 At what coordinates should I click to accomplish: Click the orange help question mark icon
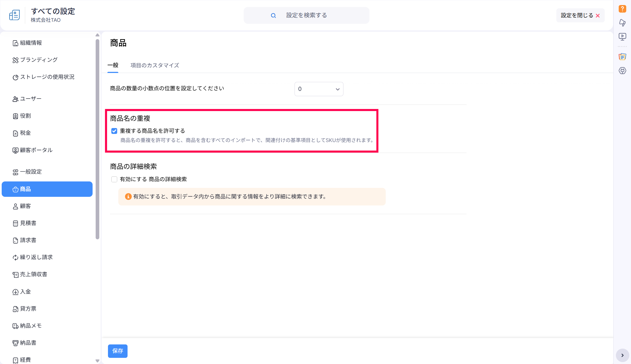(622, 9)
